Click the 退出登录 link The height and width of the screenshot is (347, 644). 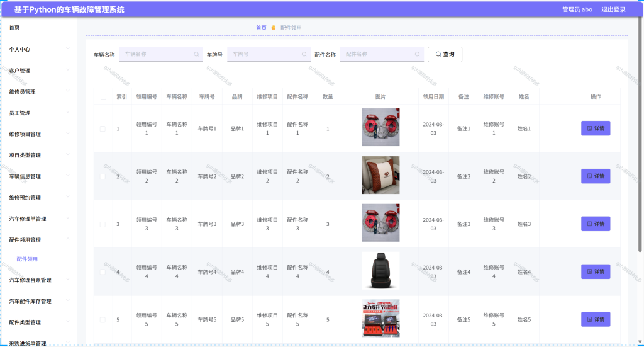coord(614,9)
